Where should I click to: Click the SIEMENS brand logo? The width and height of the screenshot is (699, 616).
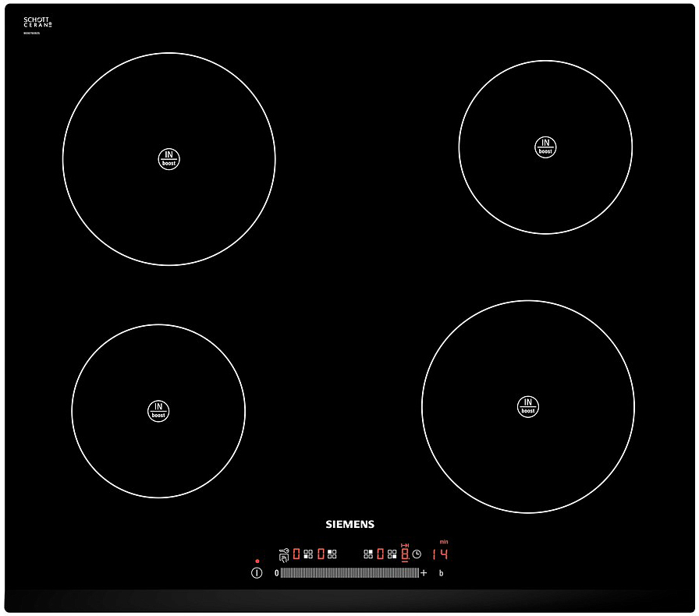pos(349,525)
